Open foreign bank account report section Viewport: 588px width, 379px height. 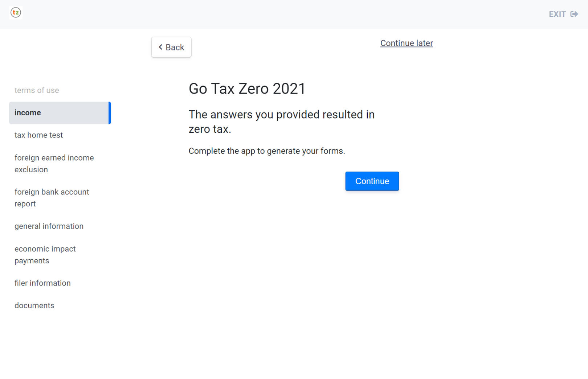click(x=52, y=198)
